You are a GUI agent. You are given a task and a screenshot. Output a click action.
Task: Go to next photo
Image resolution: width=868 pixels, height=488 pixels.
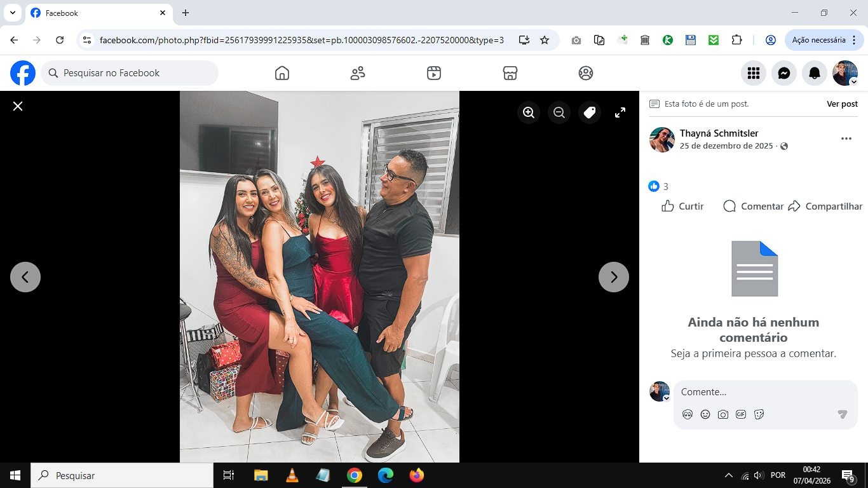[x=614, y=277]
